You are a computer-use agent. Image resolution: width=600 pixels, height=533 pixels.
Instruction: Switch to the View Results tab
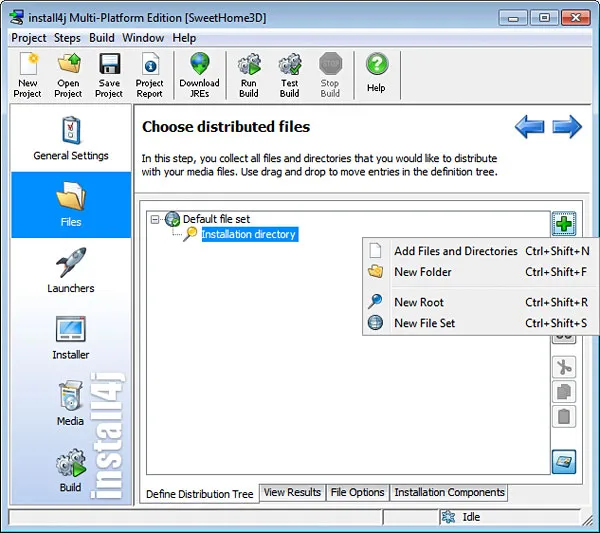291,492
